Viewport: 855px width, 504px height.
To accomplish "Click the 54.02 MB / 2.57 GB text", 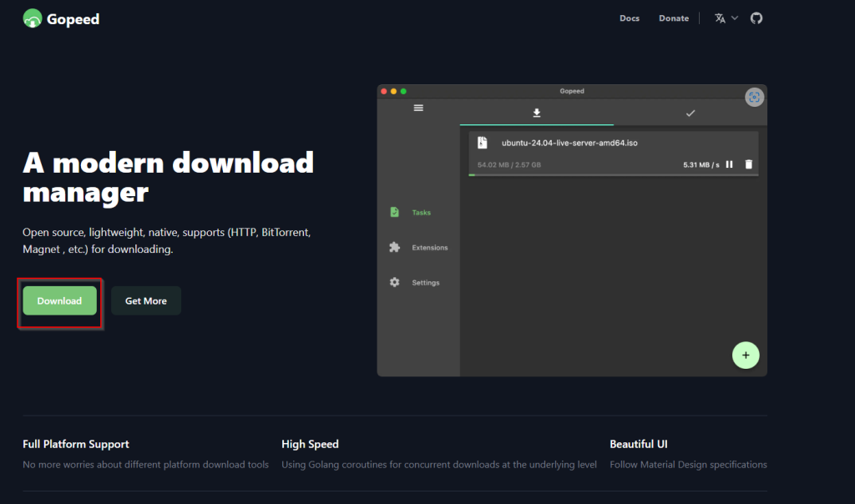I will [508, 164].
